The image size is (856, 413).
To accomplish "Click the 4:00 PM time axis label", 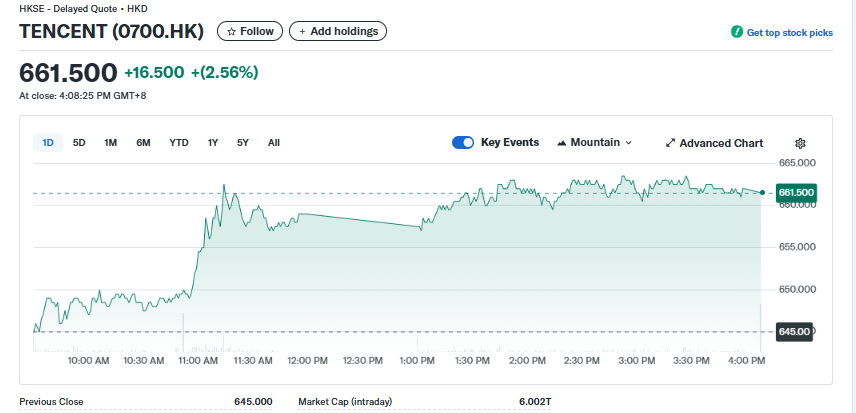I will 747,361.
